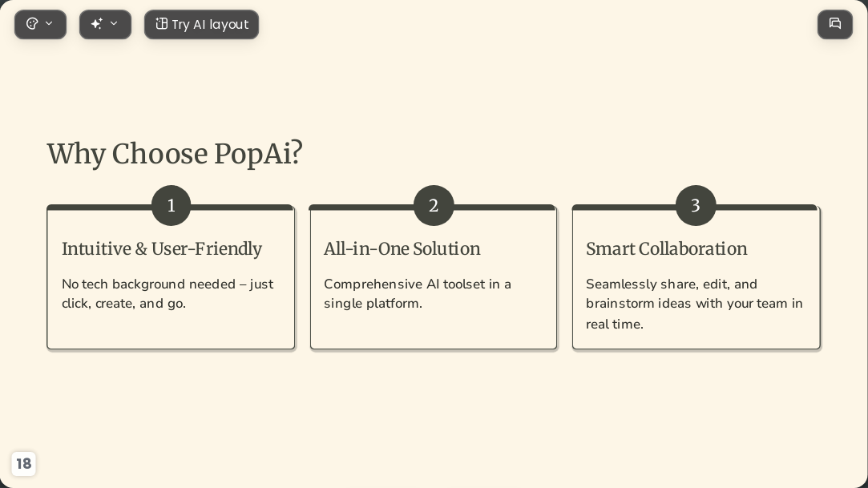Expand the chevron beside sparkle icon
Screen dimensions: 868x488
[x=114, y=23]
